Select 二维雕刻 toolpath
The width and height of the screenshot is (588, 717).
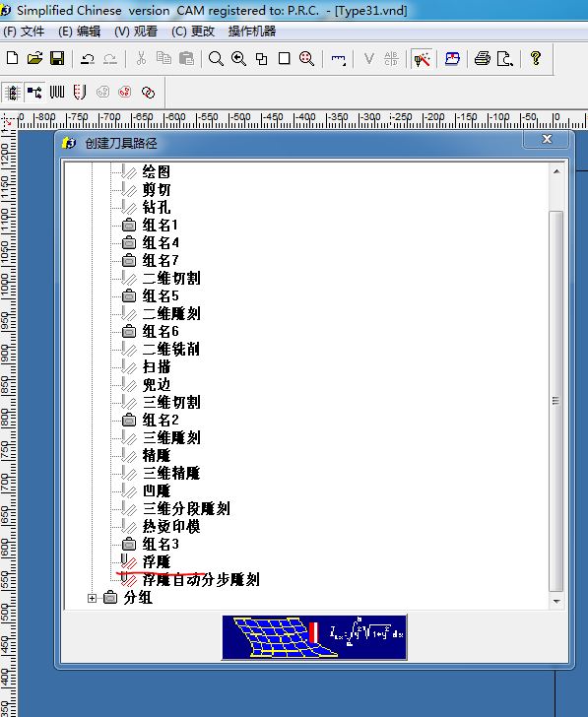171,313
